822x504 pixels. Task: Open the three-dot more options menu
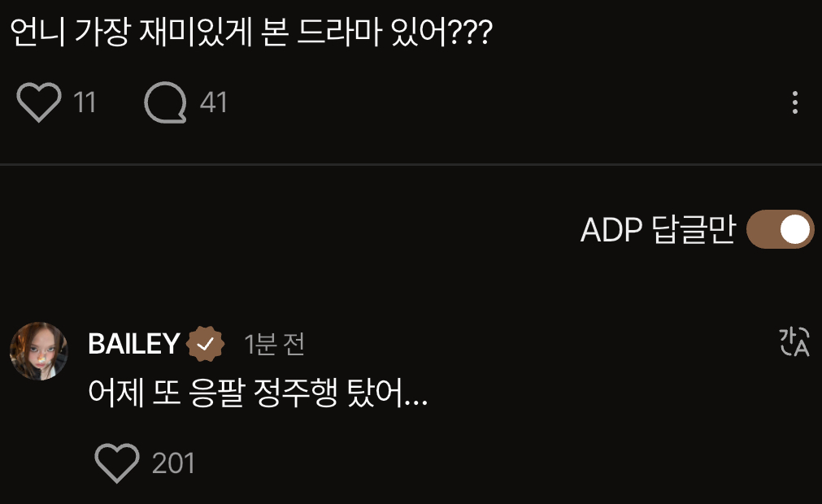tap(795, 102)
